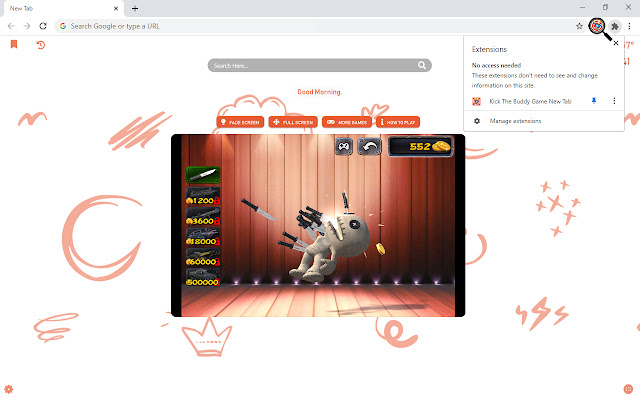Screen dimensions: 640x400
Task: Click the back arrow button in the game
Action: [x=369, y=146]
